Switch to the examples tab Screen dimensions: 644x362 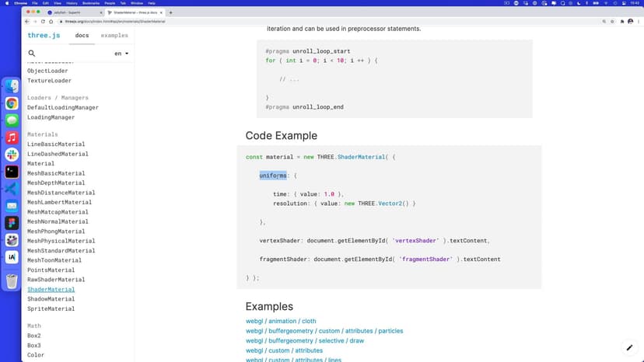[114, 36]
